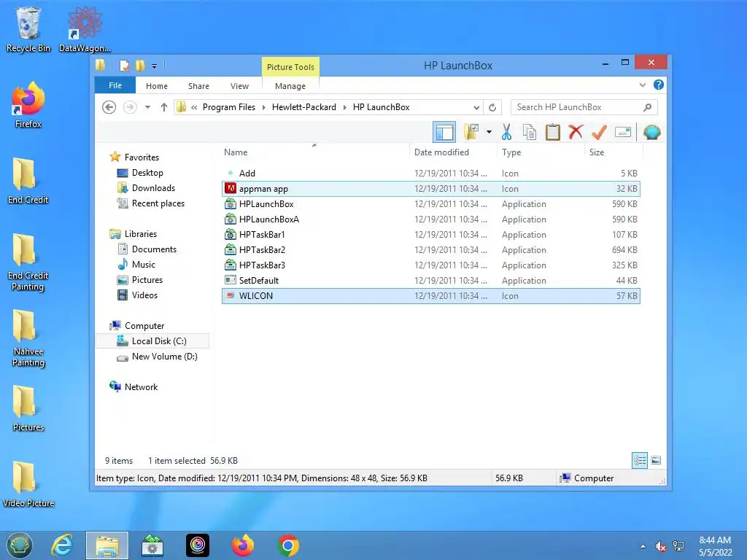Click the New folder quick access icon

[140, 65]
